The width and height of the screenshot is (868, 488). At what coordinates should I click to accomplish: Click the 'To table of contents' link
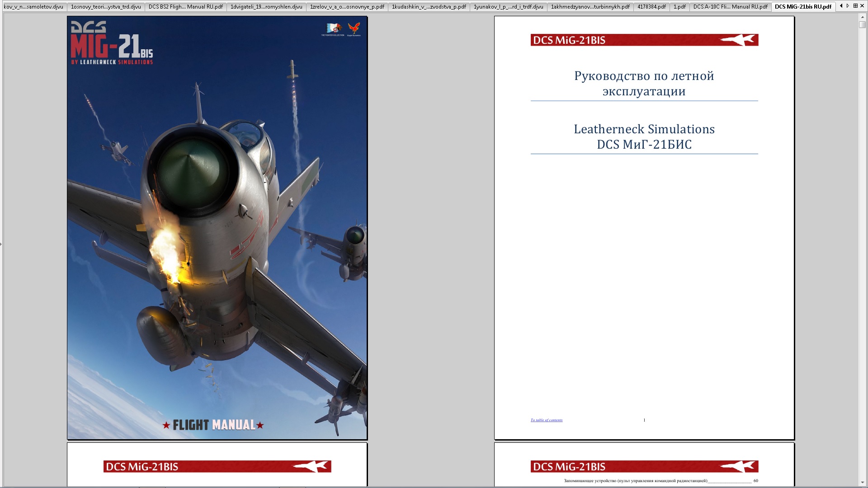coord(546,420)
